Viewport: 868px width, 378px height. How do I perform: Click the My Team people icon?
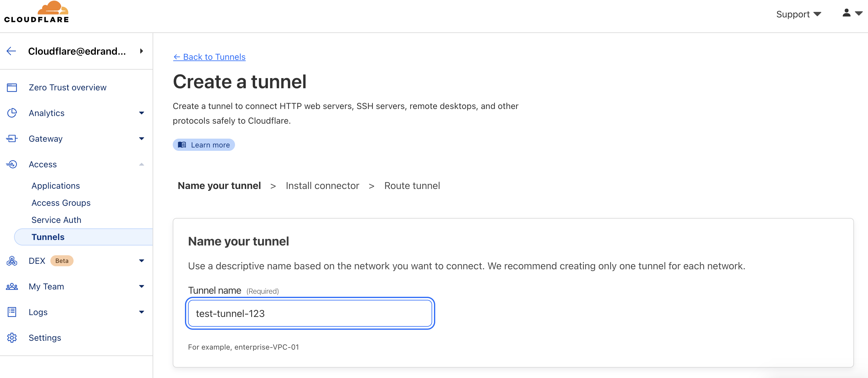12,287
